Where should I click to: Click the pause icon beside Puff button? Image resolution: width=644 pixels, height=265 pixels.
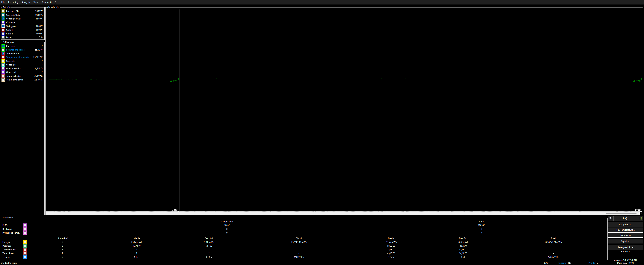pos(640,218)
